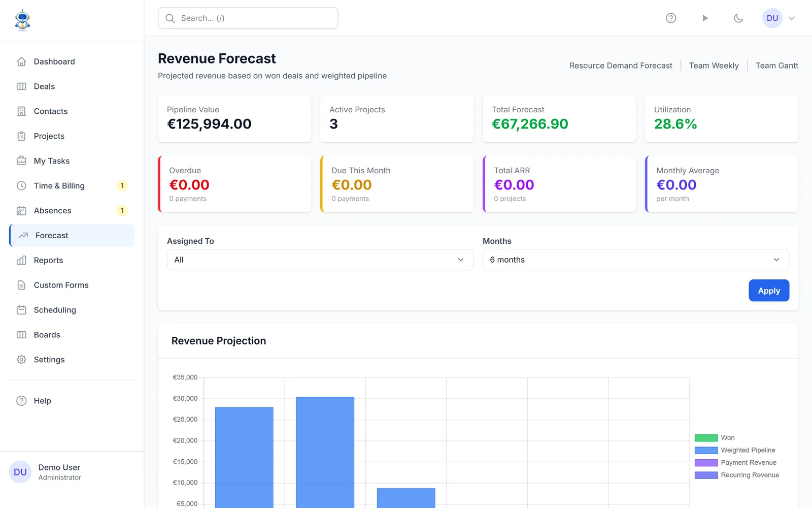The width and height of the screenshot is (812, 508).
Task: Toggle dark mode with moon icon
Action: [x=738, y=18]
